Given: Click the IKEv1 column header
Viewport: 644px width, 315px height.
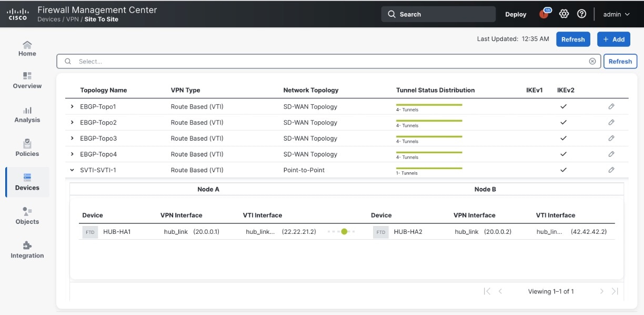Looking at the screenshot, I should [x=535, y=90].
